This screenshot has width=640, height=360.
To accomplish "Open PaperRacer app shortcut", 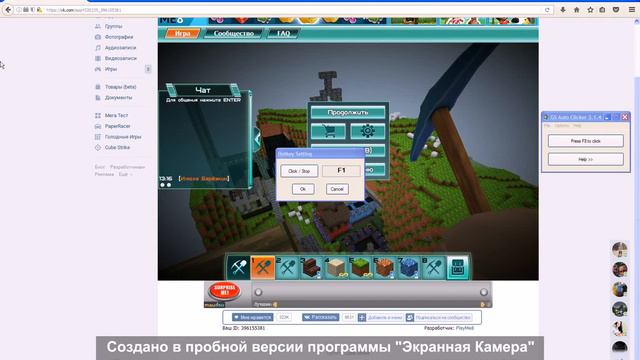I will click(x=118, y=126).
